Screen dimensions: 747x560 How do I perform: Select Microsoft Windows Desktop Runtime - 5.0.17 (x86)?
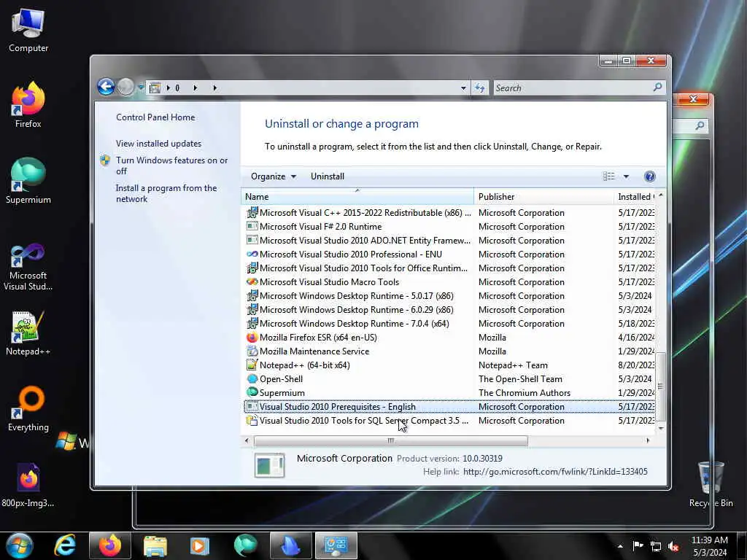pos(449,296)
